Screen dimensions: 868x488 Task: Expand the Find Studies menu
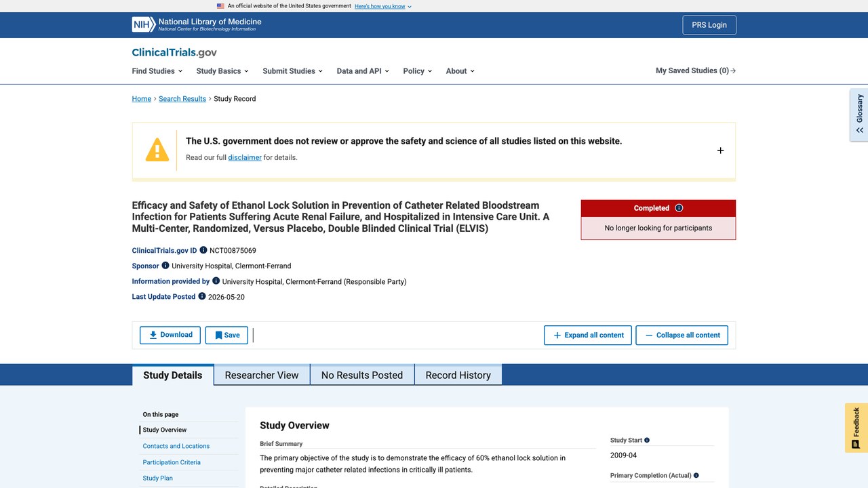[157, 71]
